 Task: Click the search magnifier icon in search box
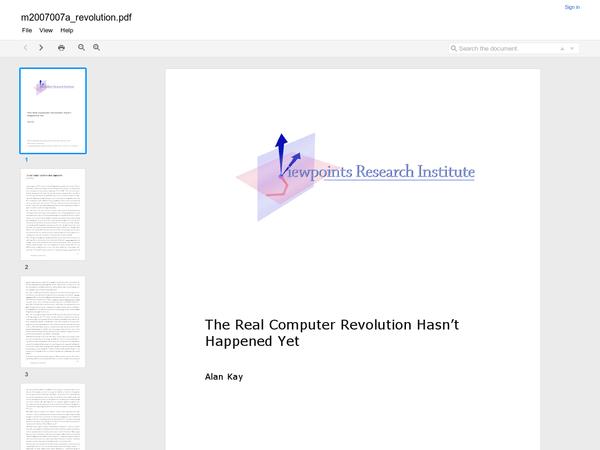453,49
